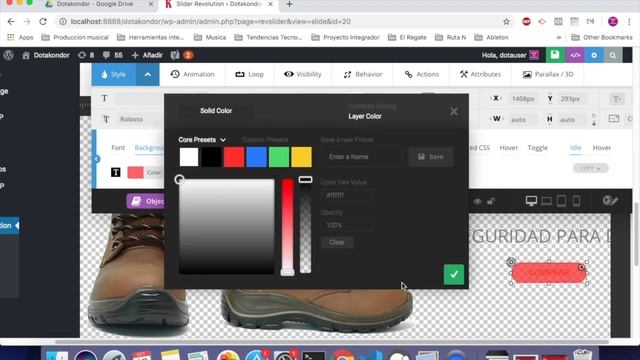Viewport: 640px width, 360px height.
Task: Click the Opacity 100% field
Action: (347, 225)
